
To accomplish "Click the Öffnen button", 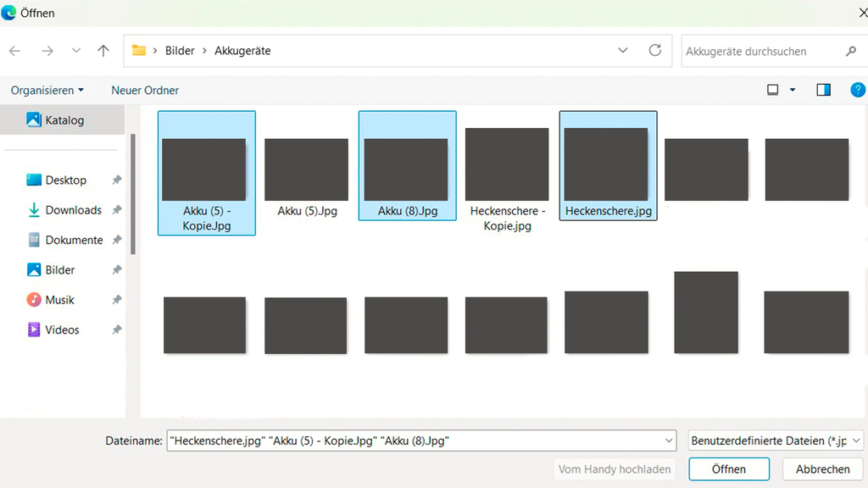I will click(x=728, y=469).
